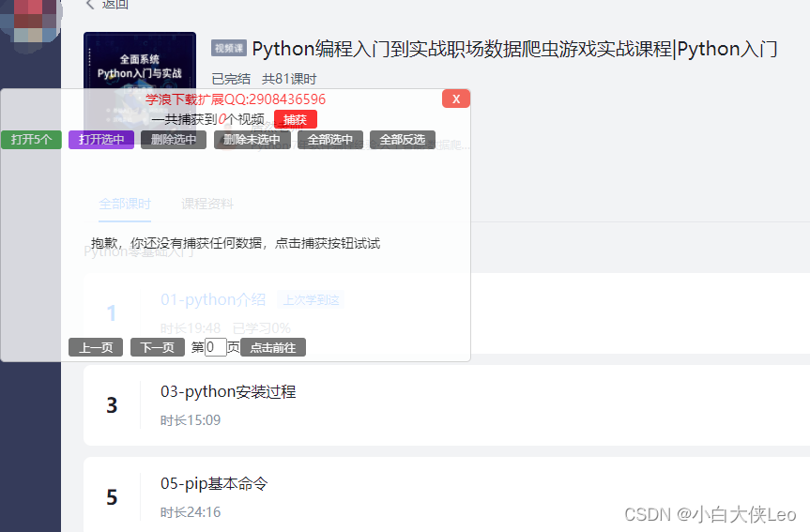Select all with the 全部选中 button

click(x=330, y=140)
